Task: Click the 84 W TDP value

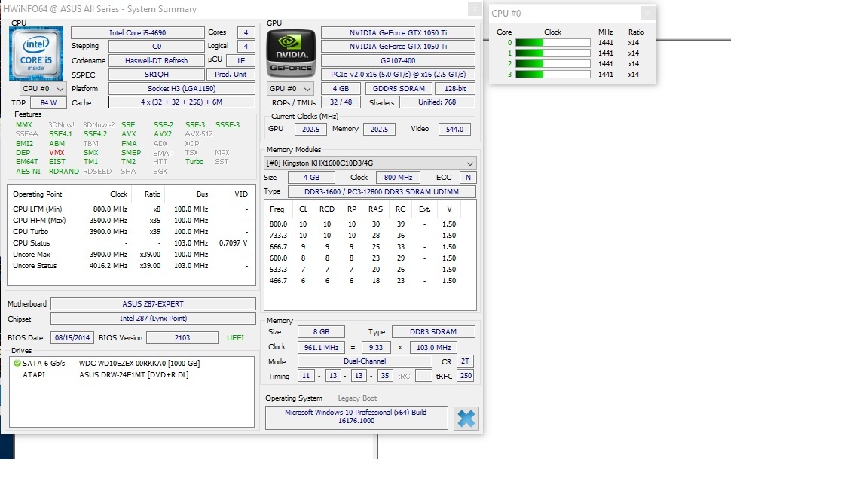Action: pos(49,103)
